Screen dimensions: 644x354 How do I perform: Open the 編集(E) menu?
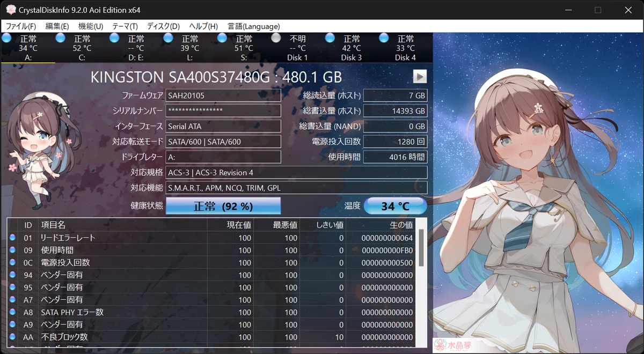[57, 26]
